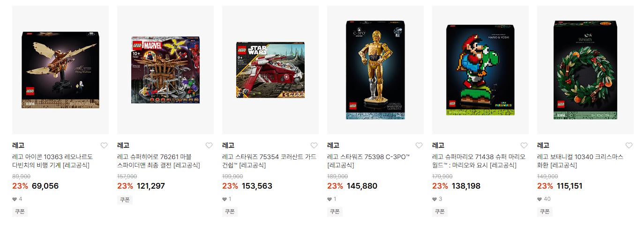Open the Marvel Spider-Man Final Battle box image
Screen dimensions: 644x227
(x=165, y=70)
